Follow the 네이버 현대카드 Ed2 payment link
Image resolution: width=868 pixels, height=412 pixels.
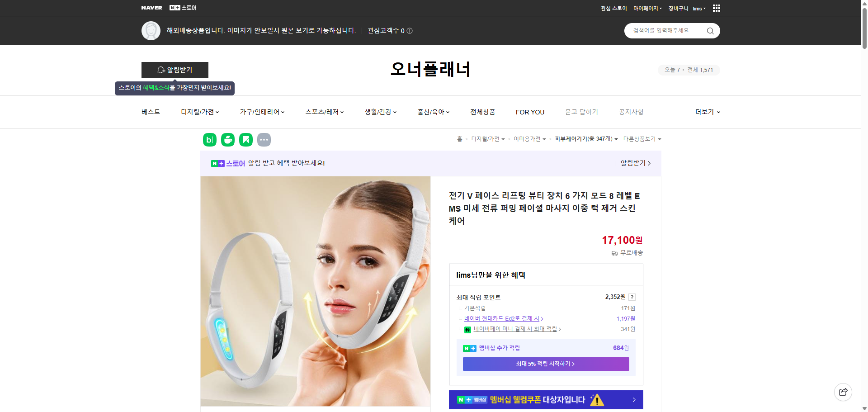pyautogui.click(x=502, y=318)
